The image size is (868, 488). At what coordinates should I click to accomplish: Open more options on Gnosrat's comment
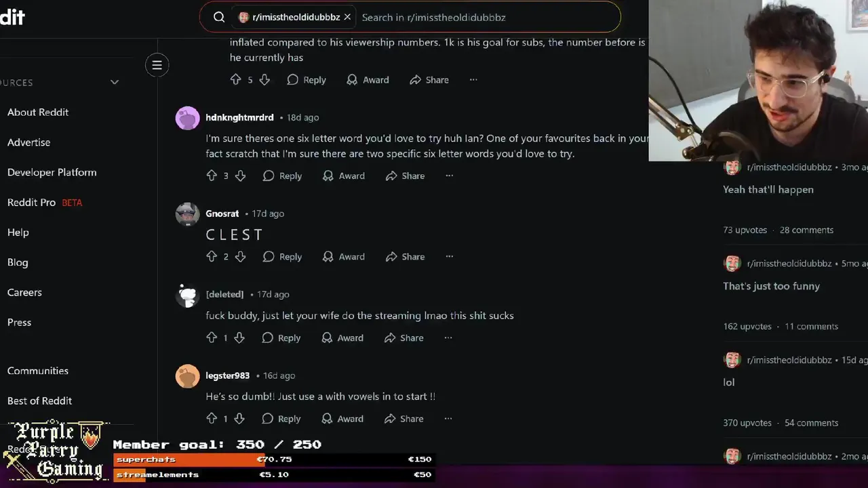pos(449,256)
